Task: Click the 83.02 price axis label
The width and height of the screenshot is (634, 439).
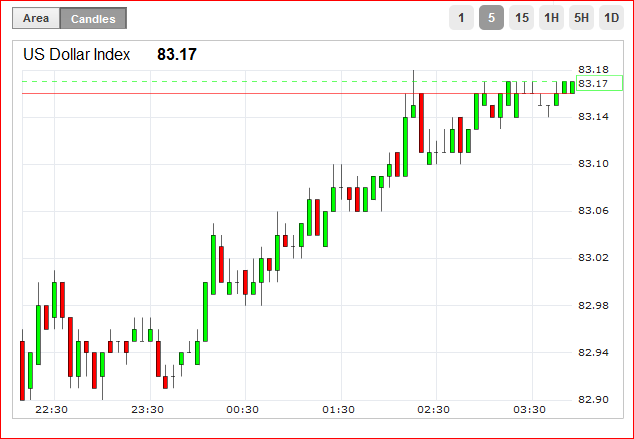Action: pos(593,258)
